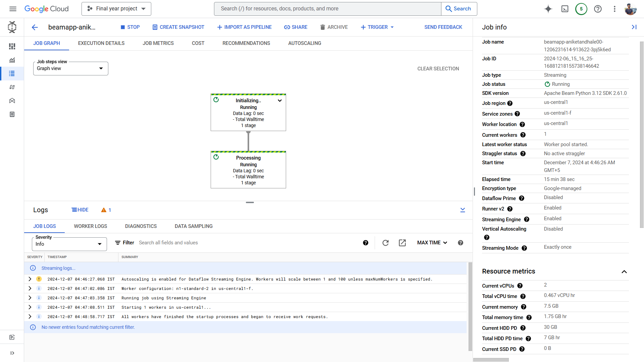Open logs in Logs Explorer icon

[402, 243]
